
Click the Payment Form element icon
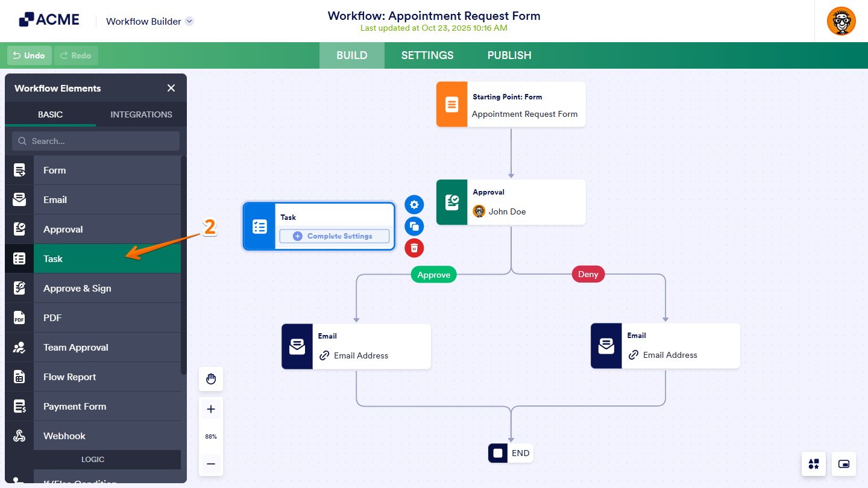click(19, 407)
